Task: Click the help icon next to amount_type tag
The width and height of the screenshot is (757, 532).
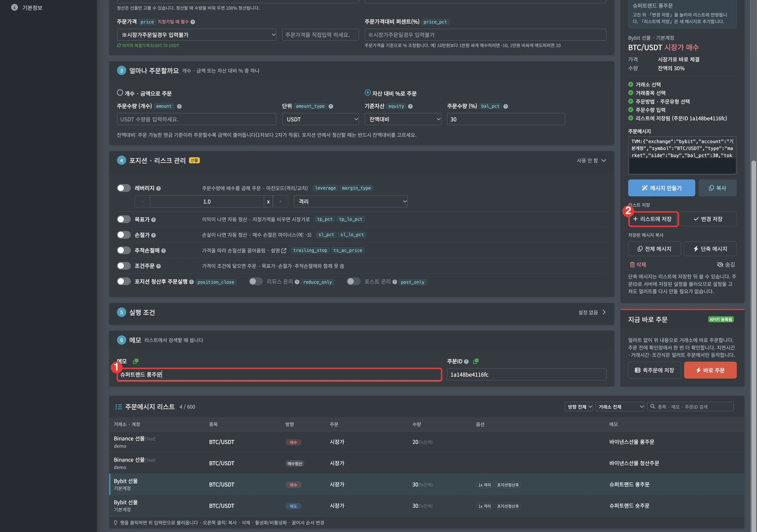Action: click(x=331, y=107)
